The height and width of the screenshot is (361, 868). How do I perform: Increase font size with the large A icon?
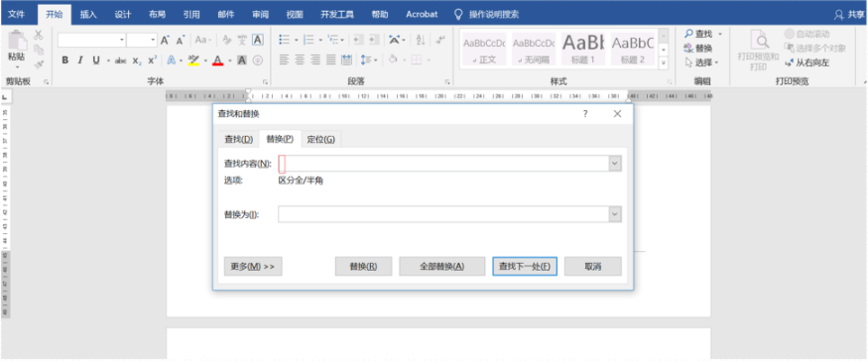(165, 40)
